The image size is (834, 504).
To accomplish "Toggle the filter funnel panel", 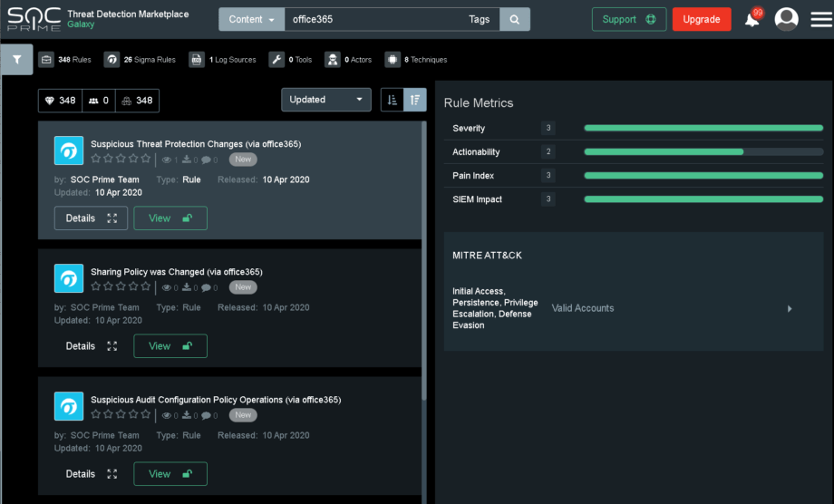I will click(17, 60).
